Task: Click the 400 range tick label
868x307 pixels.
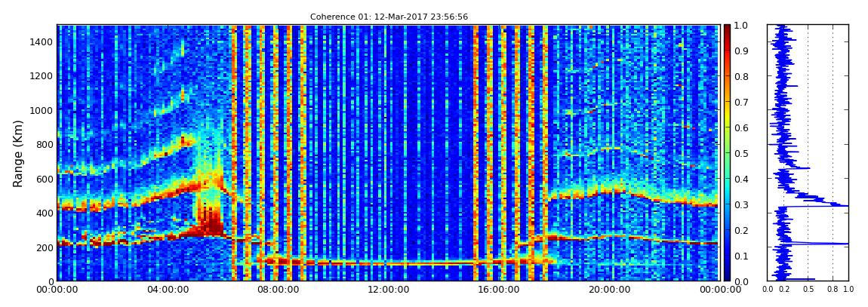Action: [x=44, y=213]
